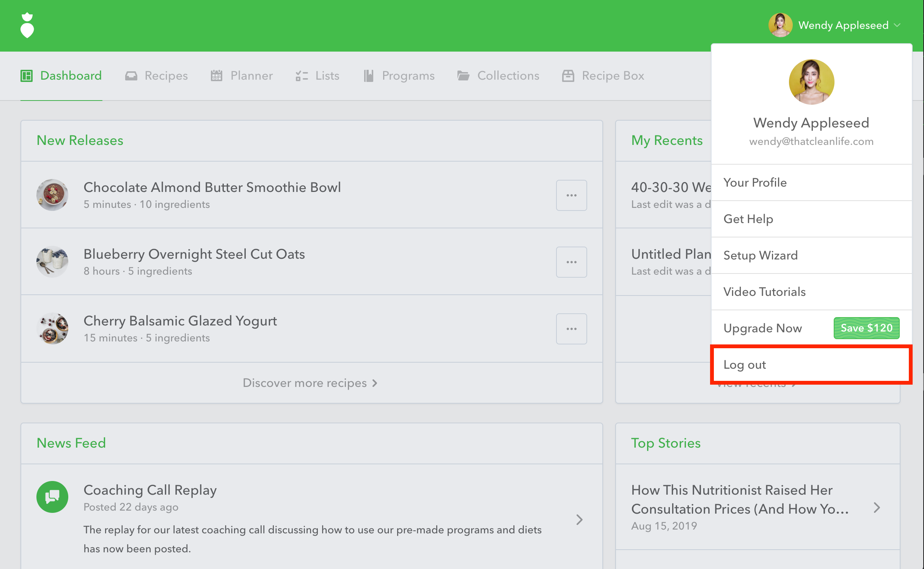The image size is (924, 569).
Task: Click the pear logo in header
Action: (27, 25)
